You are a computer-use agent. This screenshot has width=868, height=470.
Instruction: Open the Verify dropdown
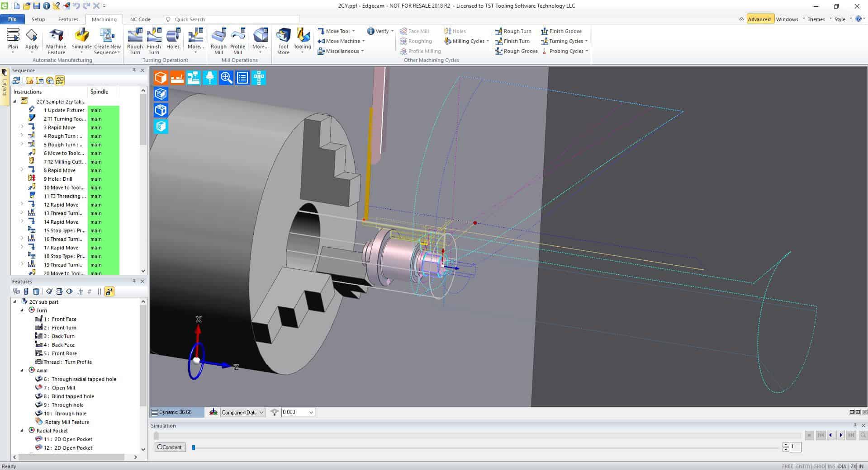pos(380,31)
